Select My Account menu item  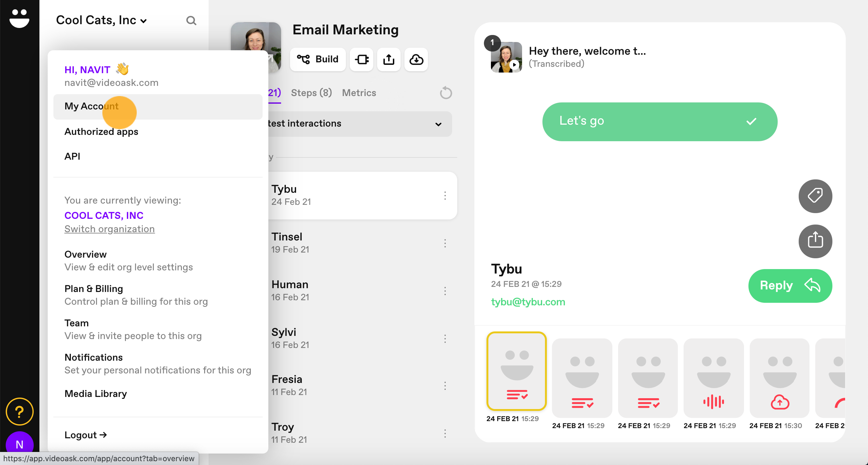158,107
